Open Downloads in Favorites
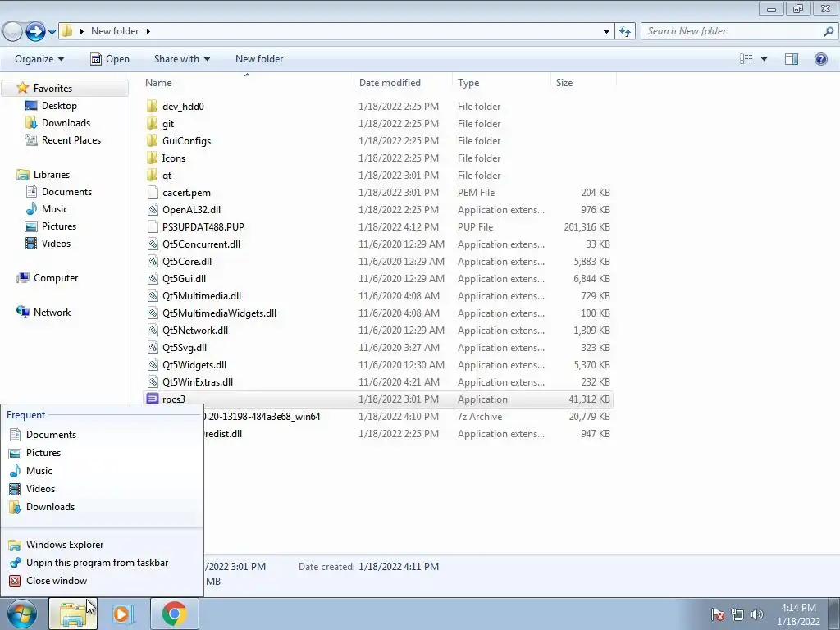Image resolution: width=840 pixels, height=630 pixels. pyautogui.click(x=66, y=123)
